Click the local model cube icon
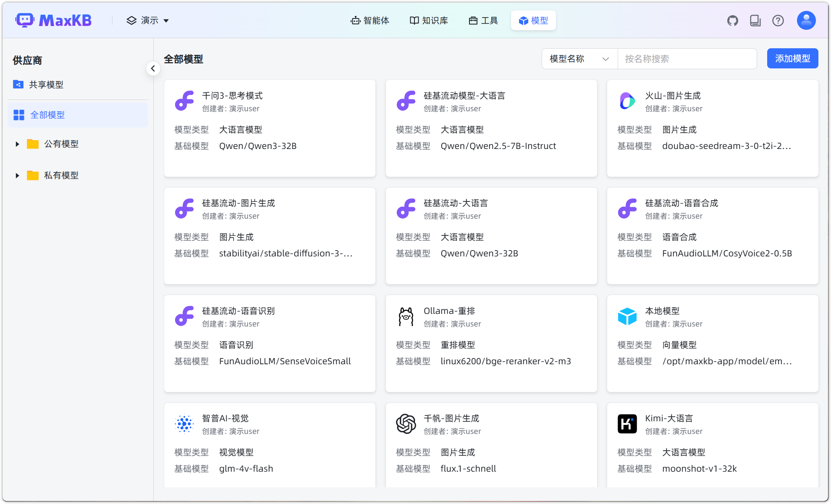The width and height of the screenshot is (831, 504). (x=627, y=316)
